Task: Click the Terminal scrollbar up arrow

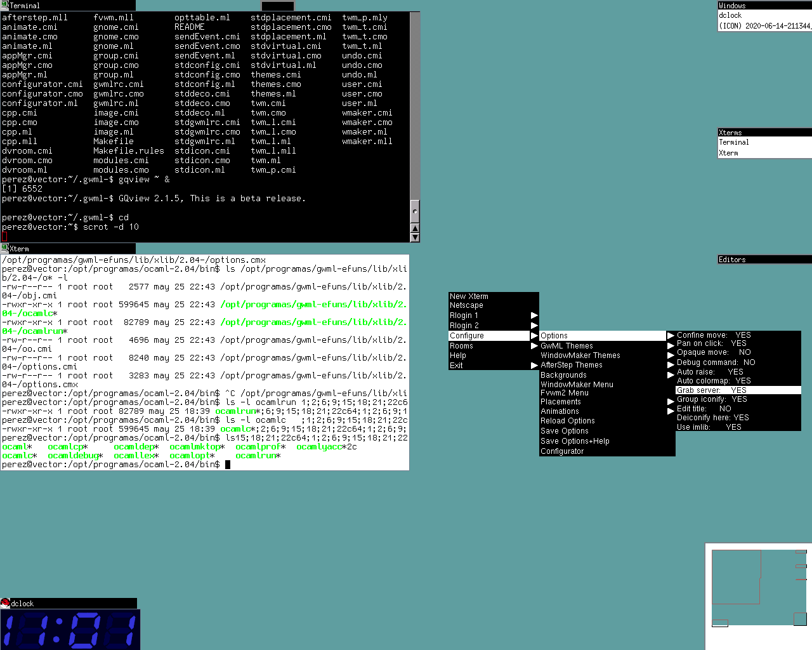Action: [415, 228]
